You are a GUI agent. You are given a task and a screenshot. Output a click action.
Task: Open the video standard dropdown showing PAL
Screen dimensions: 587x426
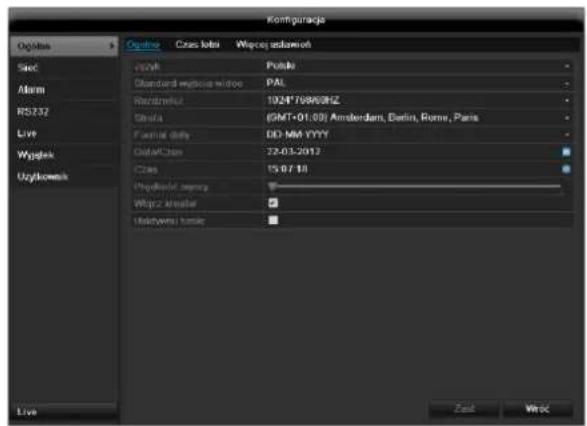click(418, 83)
